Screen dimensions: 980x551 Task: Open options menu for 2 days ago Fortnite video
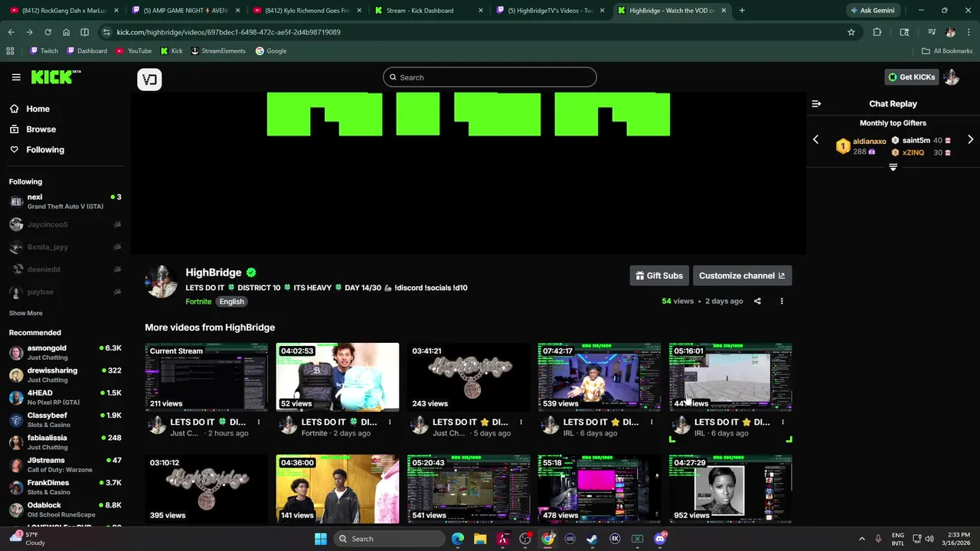[x=390, y=422]
